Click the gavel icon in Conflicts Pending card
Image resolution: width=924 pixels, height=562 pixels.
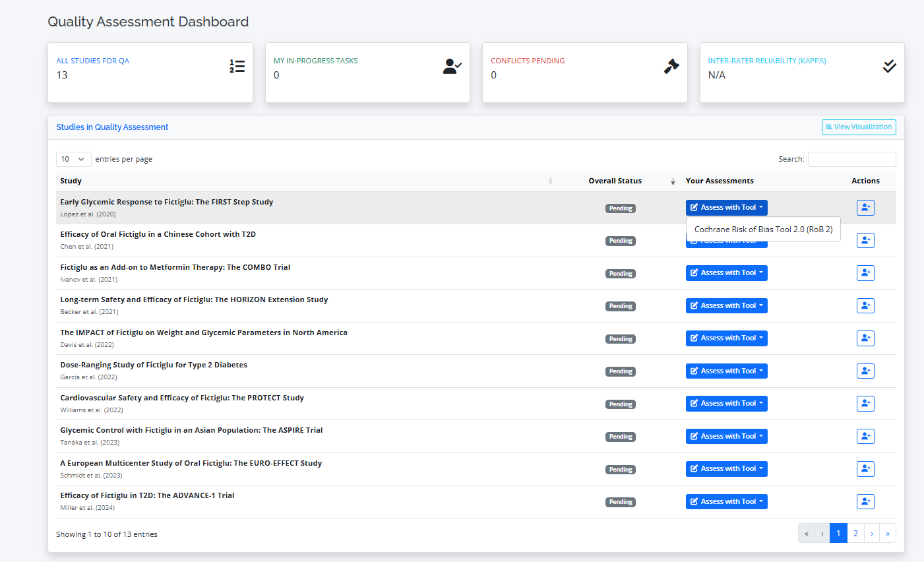(x=671, y=66)
